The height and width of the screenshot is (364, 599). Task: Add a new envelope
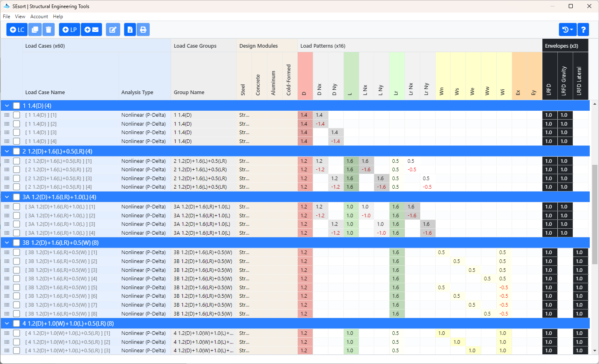[x=91, y=29]
